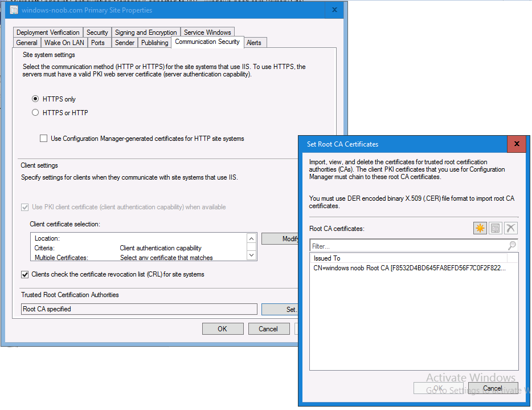
Task: Click OK in Primary Site Properties
Action: tap(223, 328)
